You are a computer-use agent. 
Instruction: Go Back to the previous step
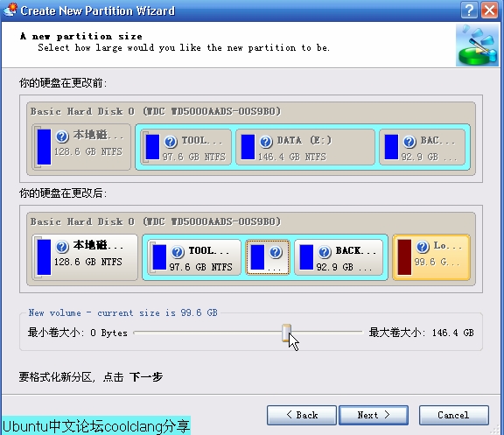(x=302, y=415)
